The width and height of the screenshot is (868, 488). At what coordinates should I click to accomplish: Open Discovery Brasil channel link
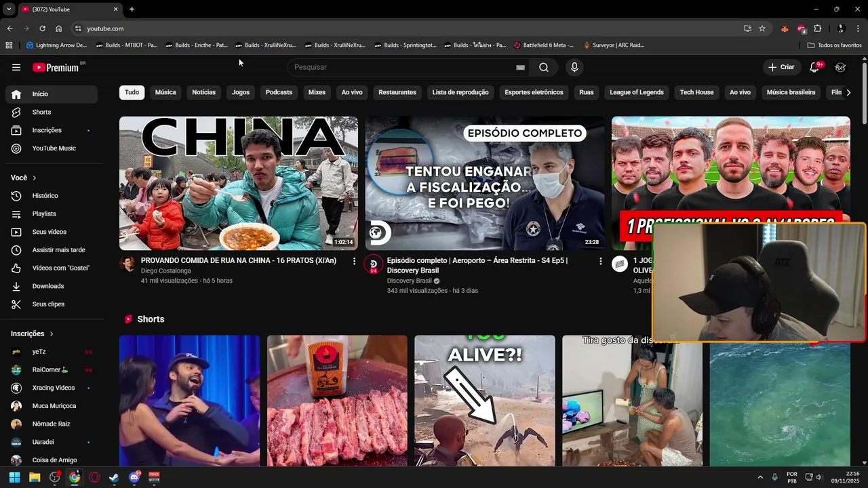(410, 281)
